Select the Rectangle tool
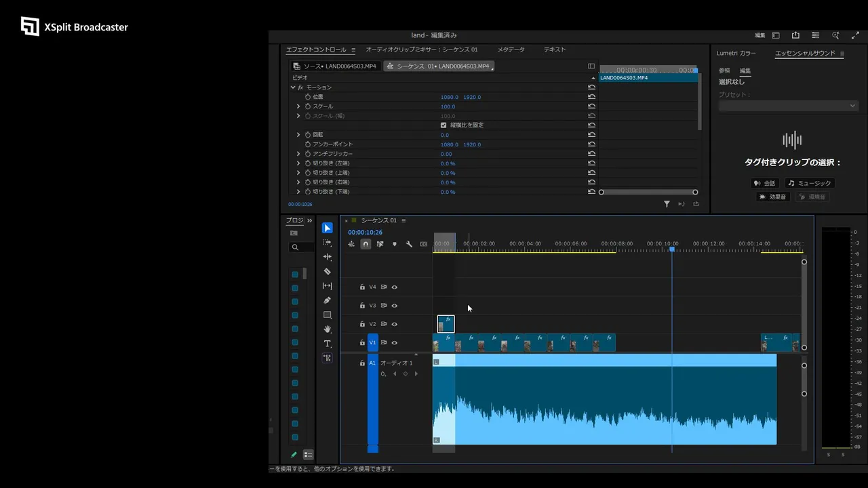868x488 pixels. click(x=328, y=315)
